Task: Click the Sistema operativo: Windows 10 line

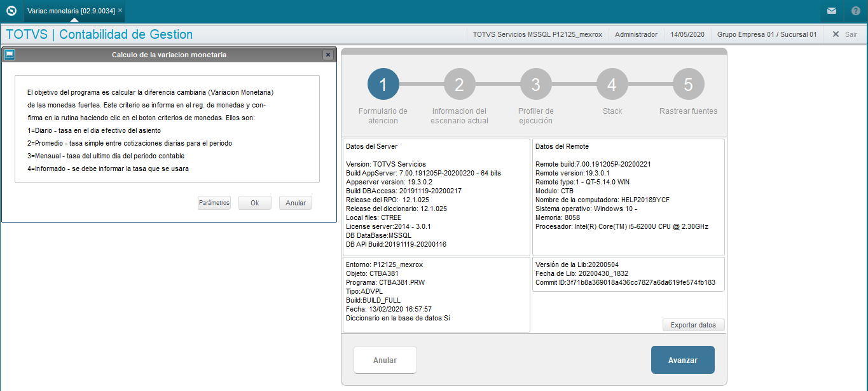Action: pyautogui.click(x=586, y=209)
